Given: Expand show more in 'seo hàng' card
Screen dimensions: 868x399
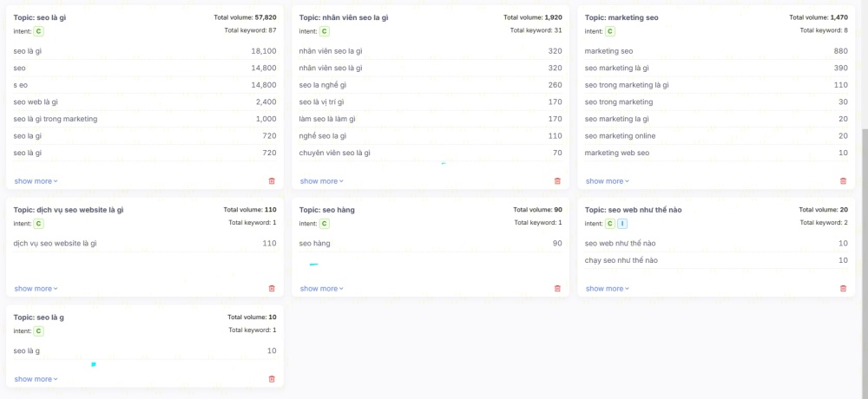Looking at the screenshot, I should coord(321,289).
